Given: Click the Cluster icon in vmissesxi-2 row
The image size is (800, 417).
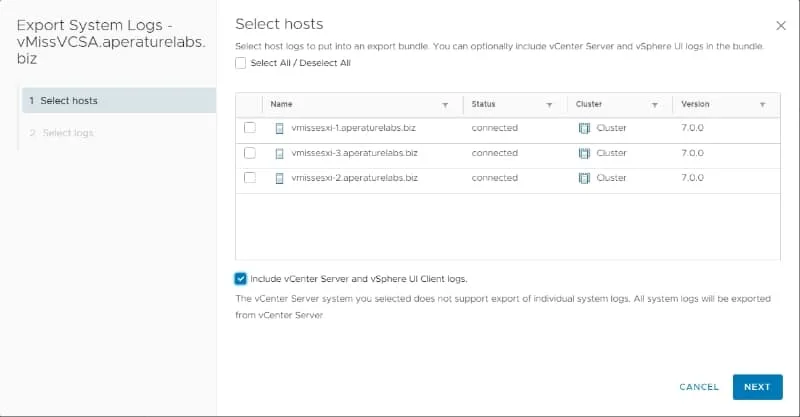Looking at the screenshot, I should 584,178.
